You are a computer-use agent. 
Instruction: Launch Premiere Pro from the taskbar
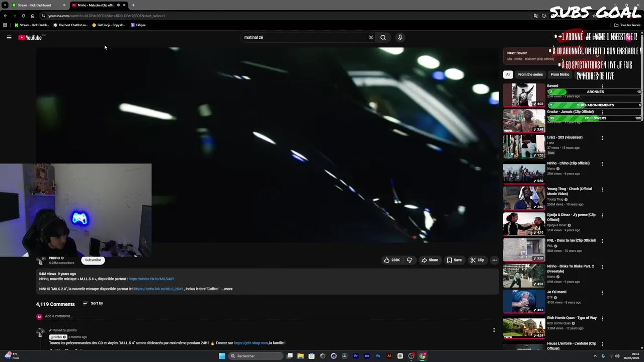click(356, 356)
